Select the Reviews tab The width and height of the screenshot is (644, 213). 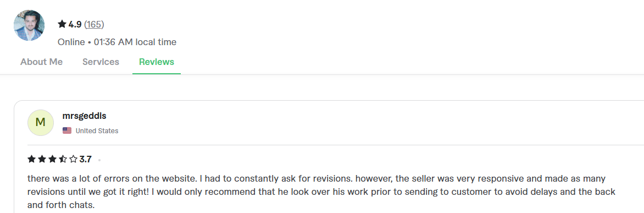[x=157, y=62]
